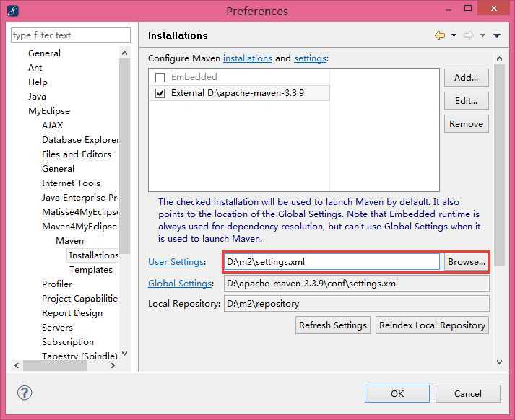Viewport: 515px width, 420px height.
Task: Maximize the Preferences window
Action: pos(468,9)
